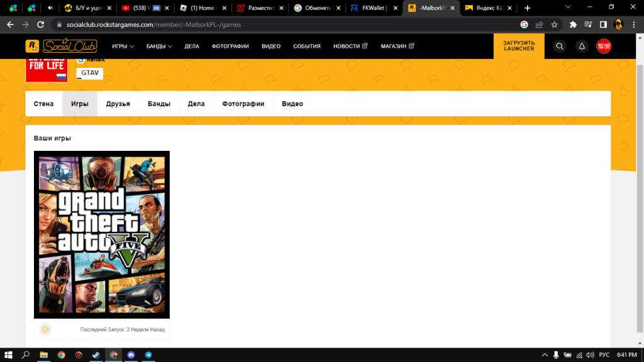Open notifications bell icon

[x=582, y=46]
